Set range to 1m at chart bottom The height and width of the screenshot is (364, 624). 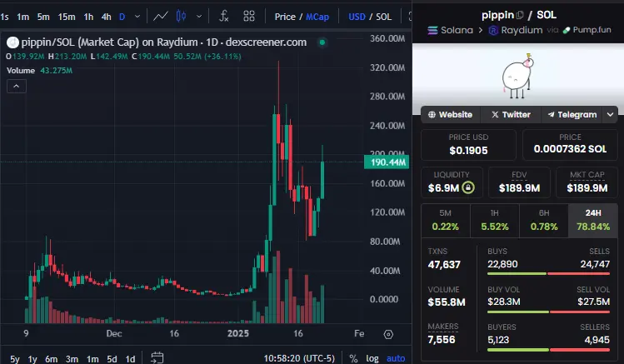(92, 359)
